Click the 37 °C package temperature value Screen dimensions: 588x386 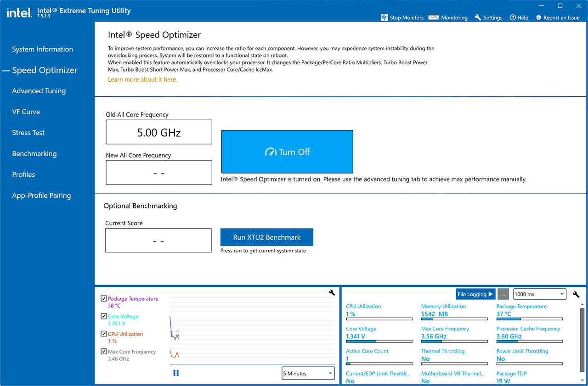click(504, 314)
